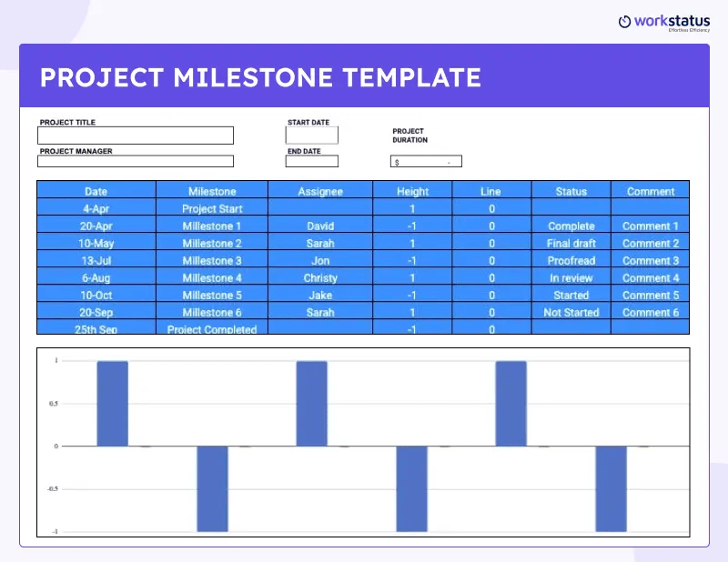Select the Status column header
Screen dimensions: 728x562
571,191
